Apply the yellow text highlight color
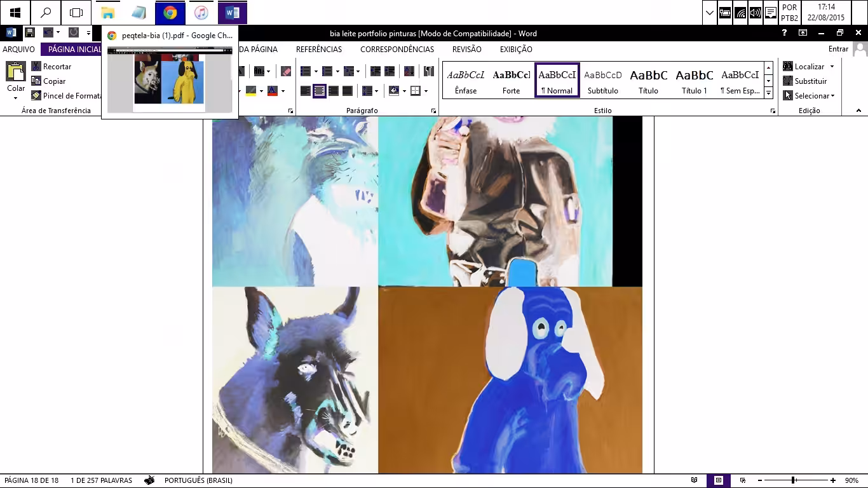This screenshot has width=868, height=488. (x=251, y=91)
